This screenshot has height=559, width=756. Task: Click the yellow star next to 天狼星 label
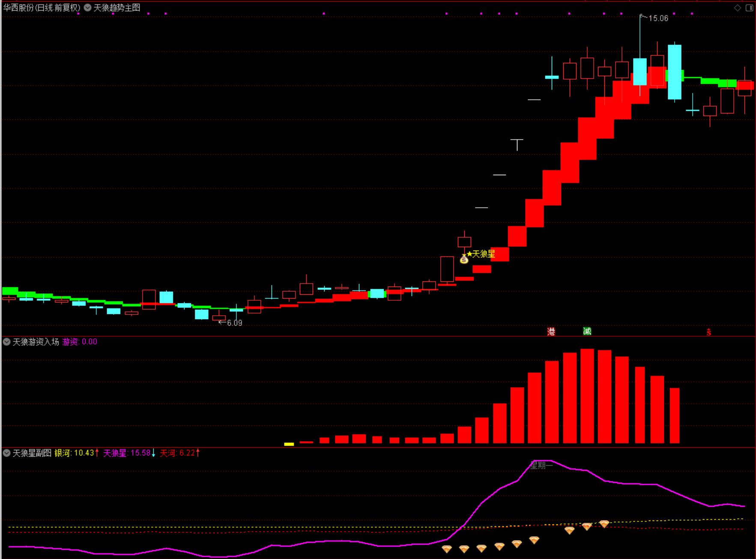[x=469, y=254]
